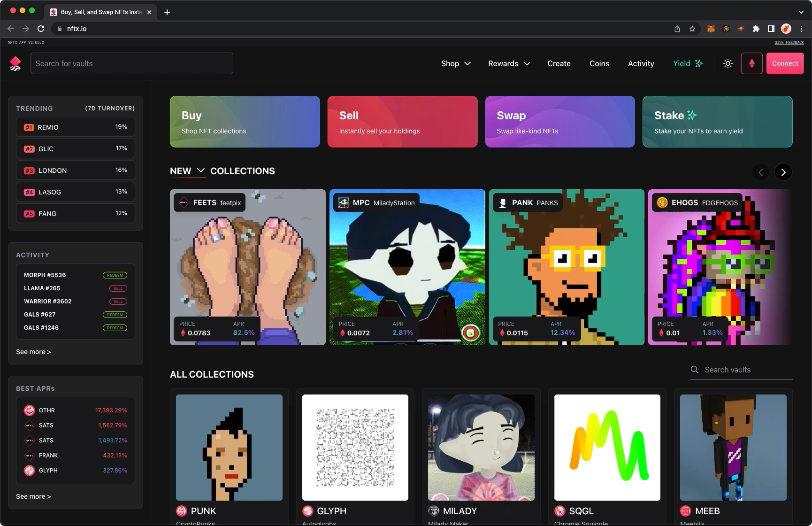Image resolution: width=812 pixels, height=526 pixels.
Task: Bookmark this page with the star icon
Action: (692, 29)
